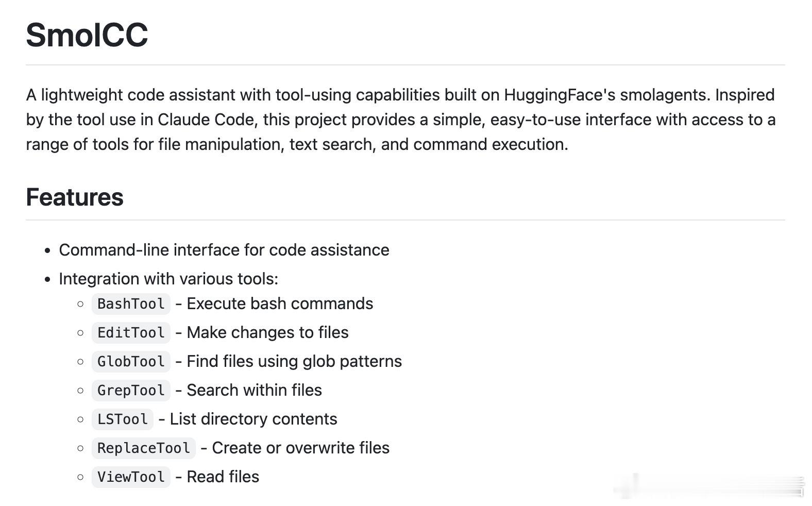812x506 pixels.
Task: Click 'Find files using glob patterns' text
Action: pyautogui.click(x=294, y=361)
